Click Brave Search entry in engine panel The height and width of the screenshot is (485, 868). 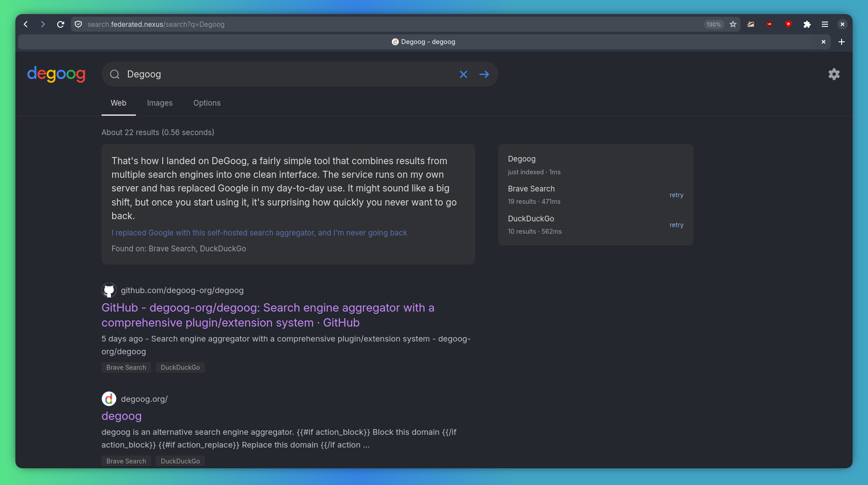click(x=531, y=189)
